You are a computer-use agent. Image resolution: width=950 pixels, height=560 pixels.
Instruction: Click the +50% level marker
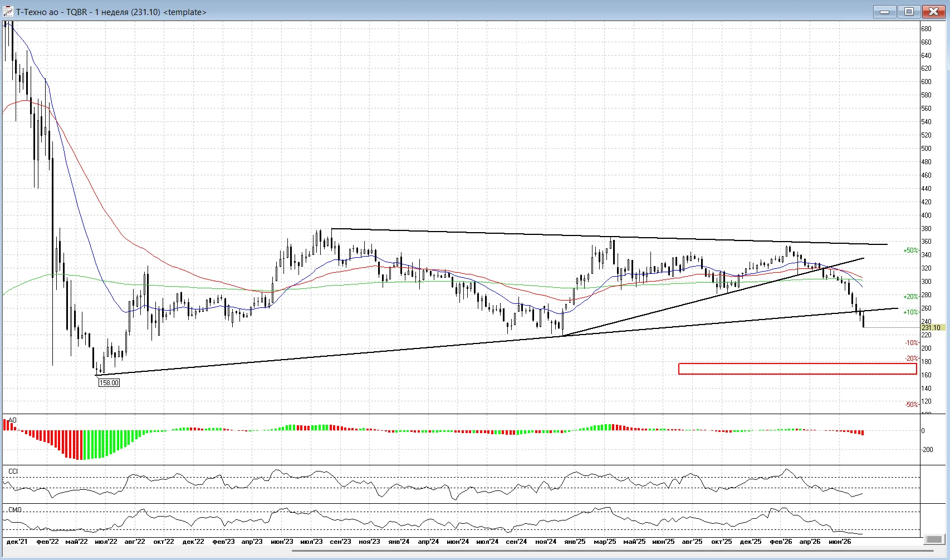point(910,250)
